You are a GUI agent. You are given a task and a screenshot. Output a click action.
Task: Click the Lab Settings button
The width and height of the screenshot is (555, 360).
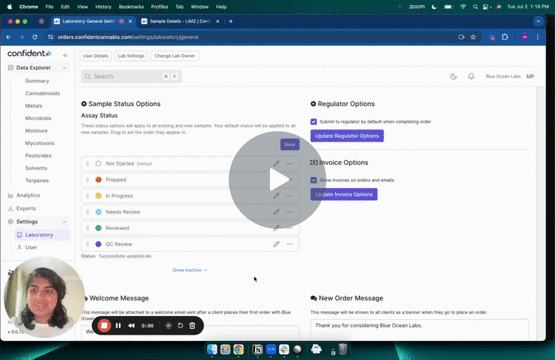pyautogui.click(x=131, y=56)
